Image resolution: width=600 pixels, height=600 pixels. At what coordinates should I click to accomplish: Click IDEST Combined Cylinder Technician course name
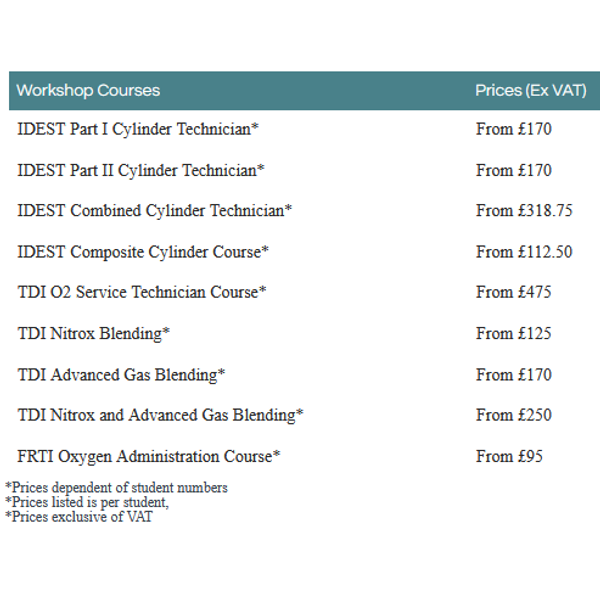(x=155, y=211)
